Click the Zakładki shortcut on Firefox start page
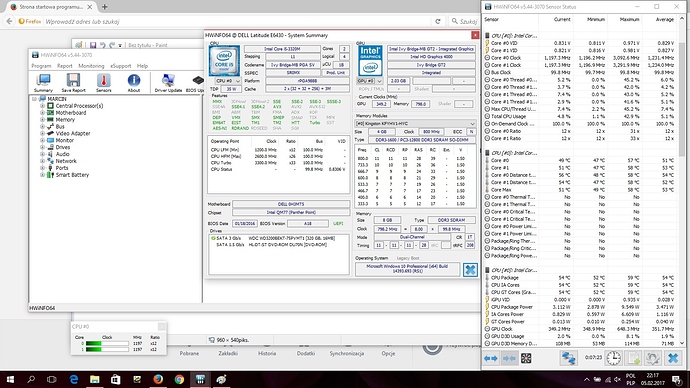 click(x=228, y=353)
